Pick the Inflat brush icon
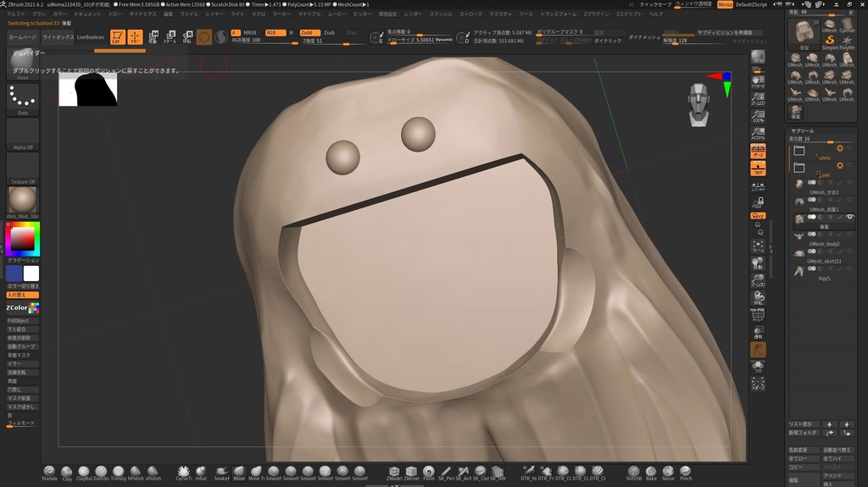868x487 pixels. (201, 472)
